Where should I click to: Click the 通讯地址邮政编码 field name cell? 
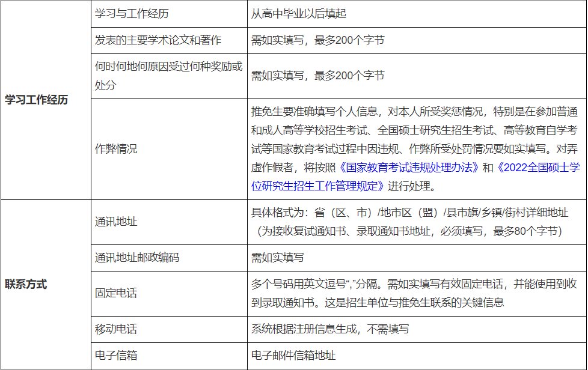pyautogui.click(x=137, y=258)
